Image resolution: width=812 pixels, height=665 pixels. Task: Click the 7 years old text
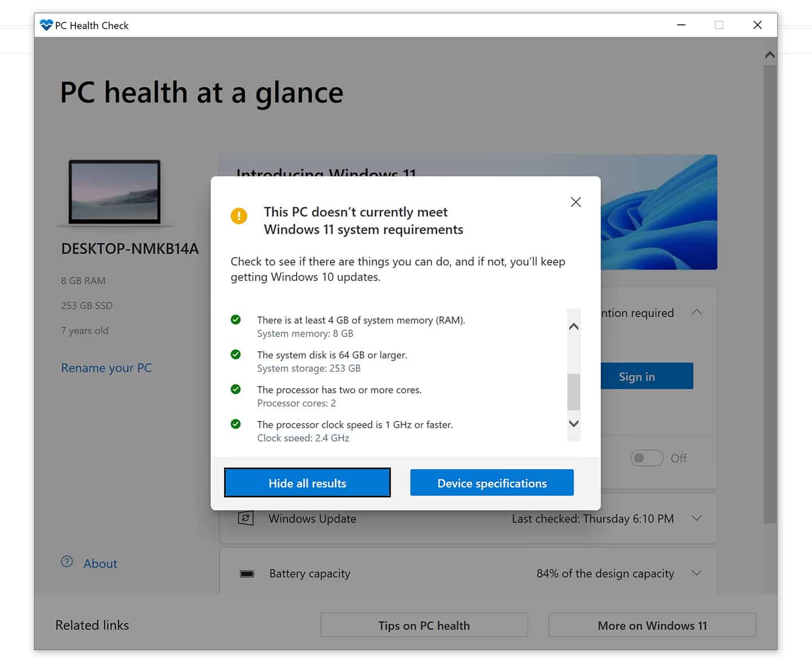[x=85, y=331]
